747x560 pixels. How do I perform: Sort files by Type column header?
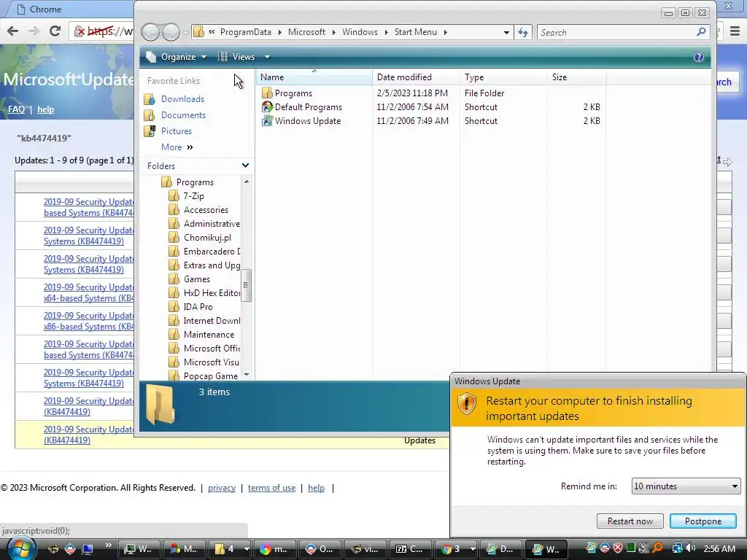click(503, 77)
